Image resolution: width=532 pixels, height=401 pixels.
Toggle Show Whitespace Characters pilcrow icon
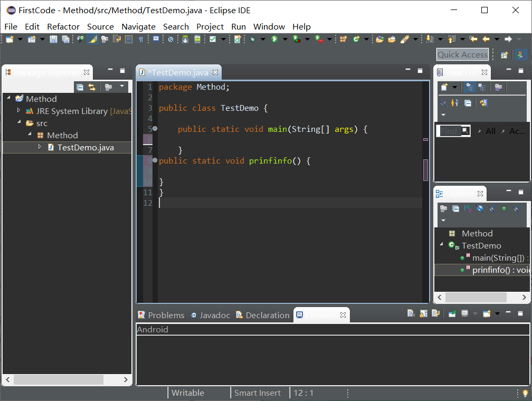click(141, 39)
